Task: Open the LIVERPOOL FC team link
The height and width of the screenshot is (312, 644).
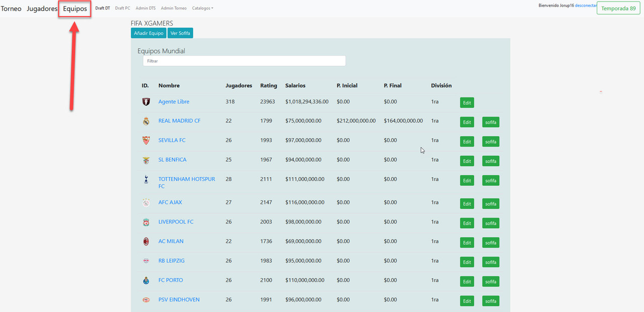Action: point(176,222)
